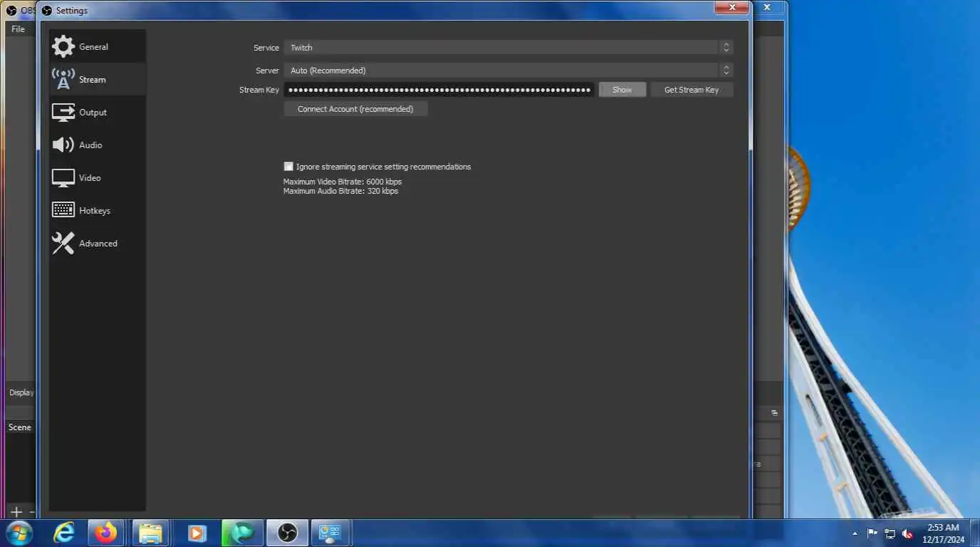Open the Advanced settings category
The height and width of the screenshot is (547, 980).
click(98, 244)
